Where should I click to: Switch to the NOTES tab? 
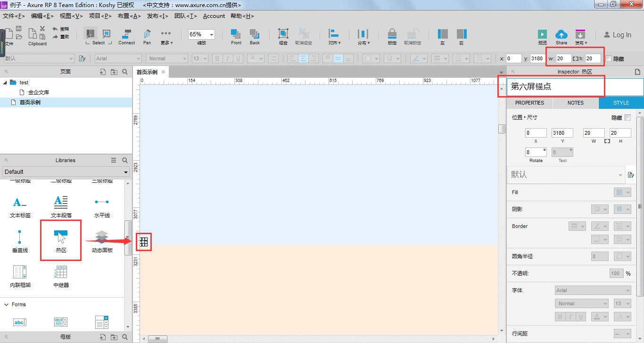576,103
